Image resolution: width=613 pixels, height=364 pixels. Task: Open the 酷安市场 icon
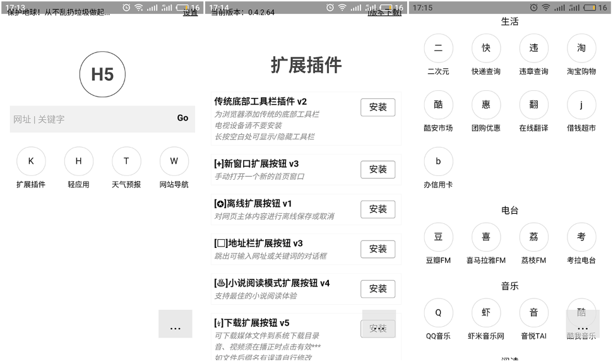coord(438,105)
